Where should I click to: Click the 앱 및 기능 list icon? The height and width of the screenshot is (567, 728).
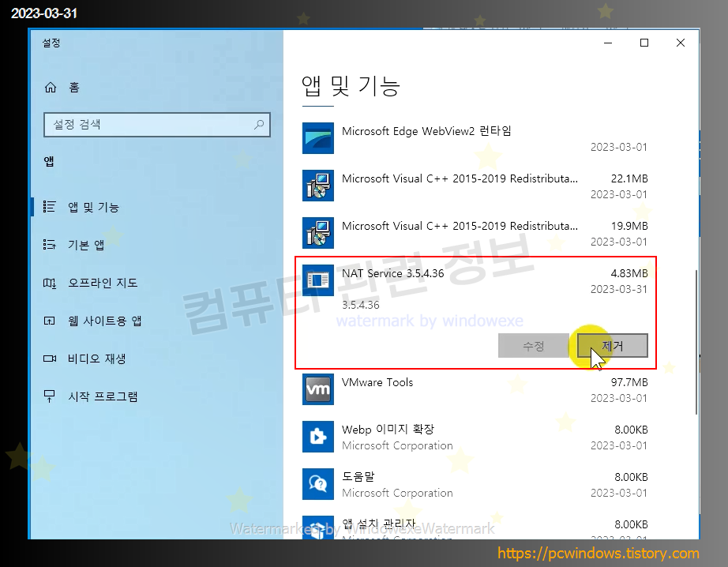pyautogui.click(x=49, y=207)
